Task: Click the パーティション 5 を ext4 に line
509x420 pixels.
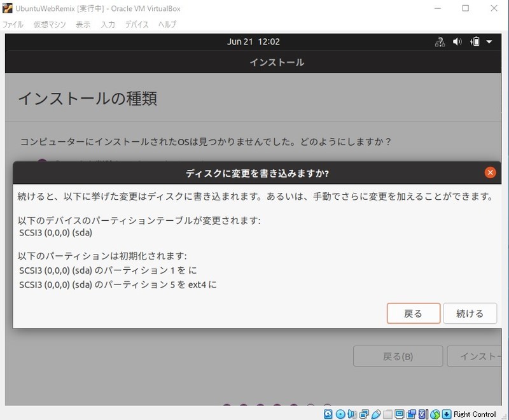Action: coord(118,284)
